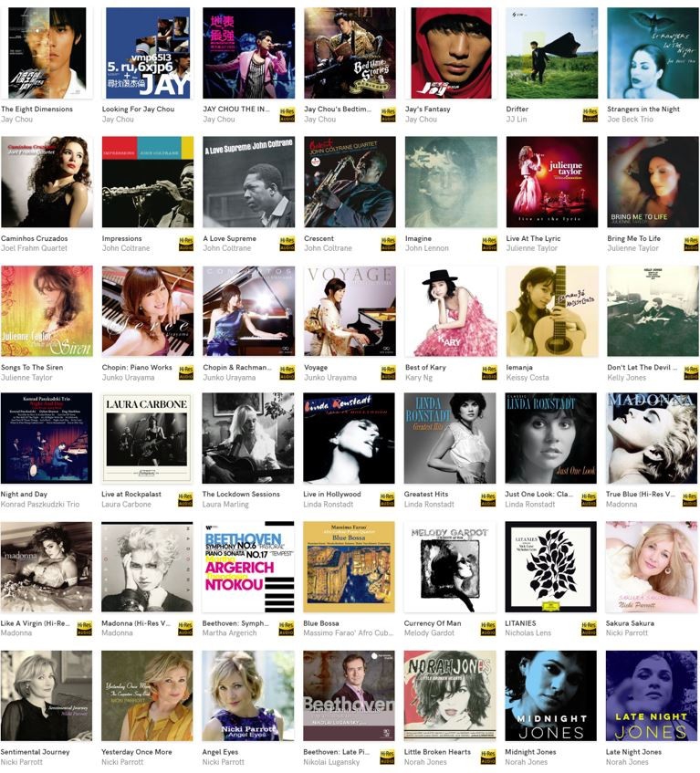This screenshot has width=700, height=773.
Task: Select artist name Martha Argerich
Action: tap(229, 633)
